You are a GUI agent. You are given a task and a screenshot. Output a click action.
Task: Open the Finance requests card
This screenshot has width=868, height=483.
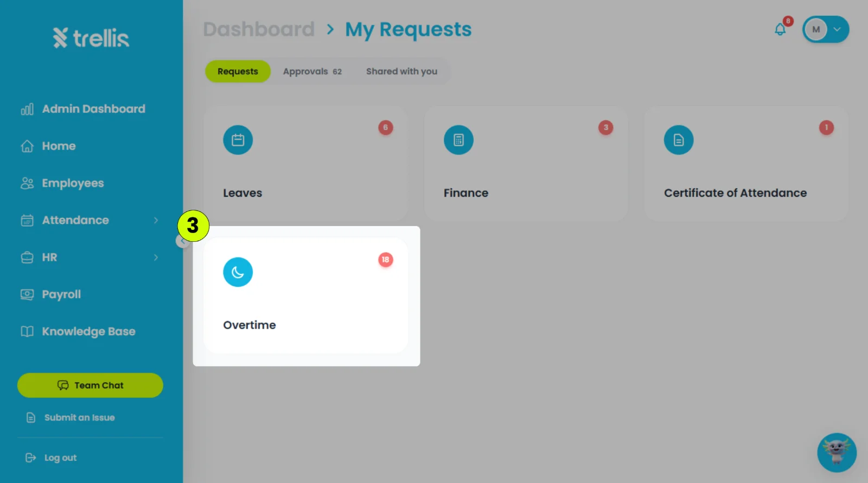coord(526,163)
